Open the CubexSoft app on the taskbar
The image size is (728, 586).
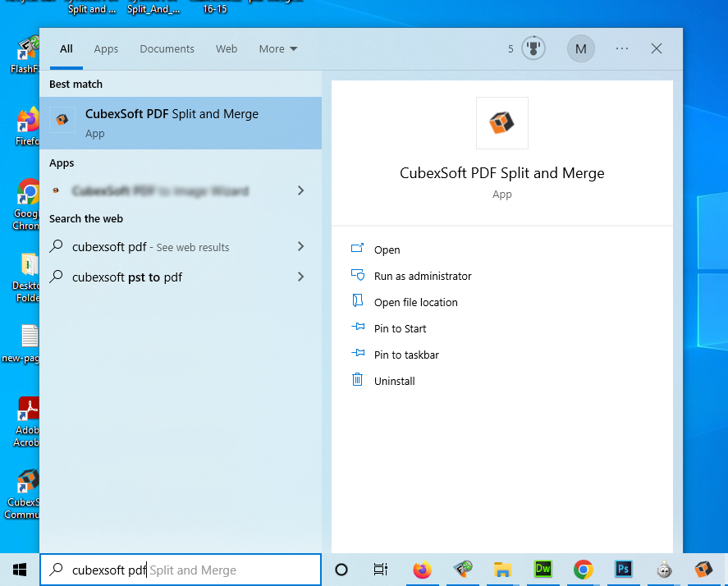[703, 570]
